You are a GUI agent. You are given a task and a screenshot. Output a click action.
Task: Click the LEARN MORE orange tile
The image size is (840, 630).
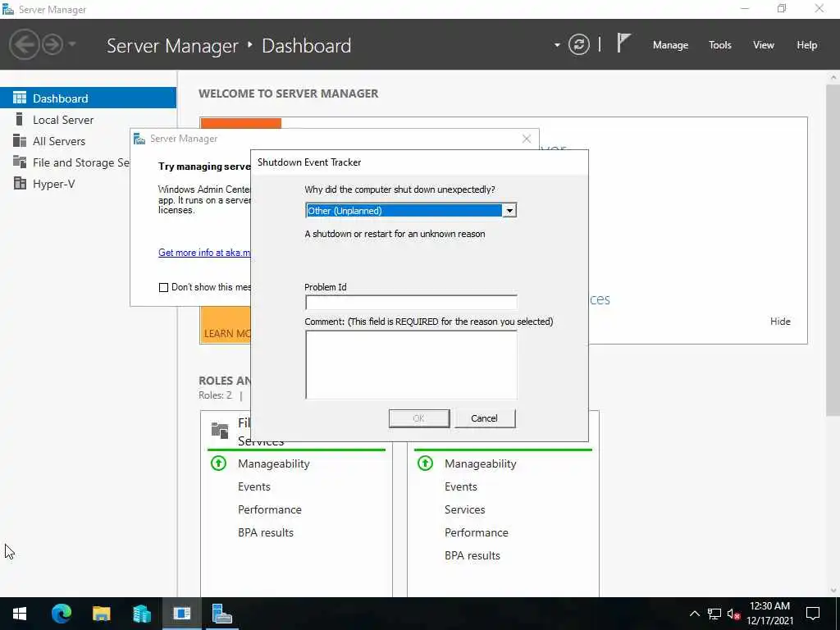226,325
